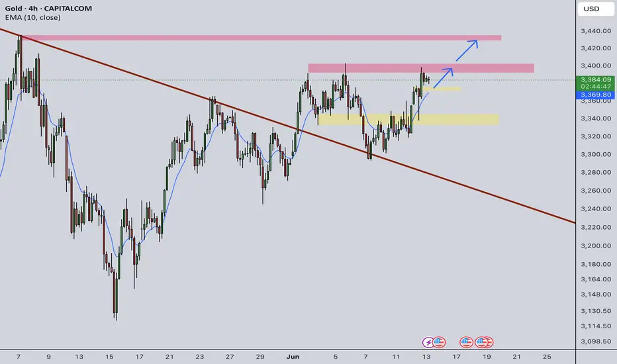Click the 3,200.00 price axis label
Viewport: 617px width, 364px height.
[596, 246]
